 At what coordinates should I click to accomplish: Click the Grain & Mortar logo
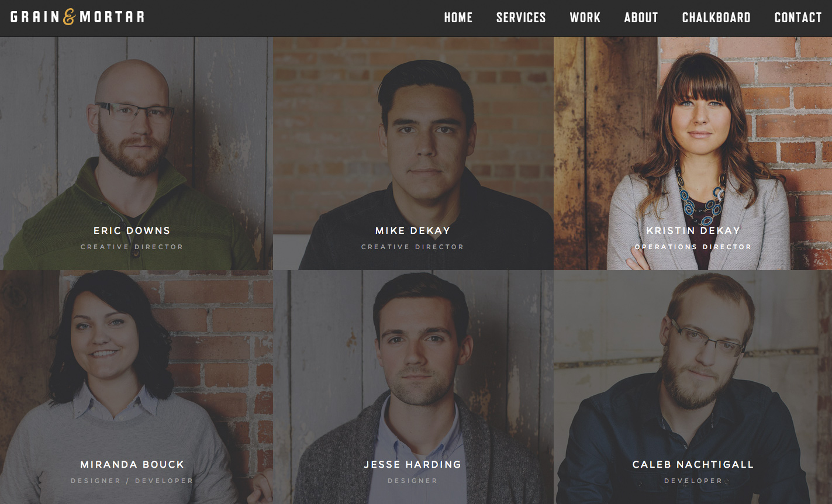[x=77, y=16]
